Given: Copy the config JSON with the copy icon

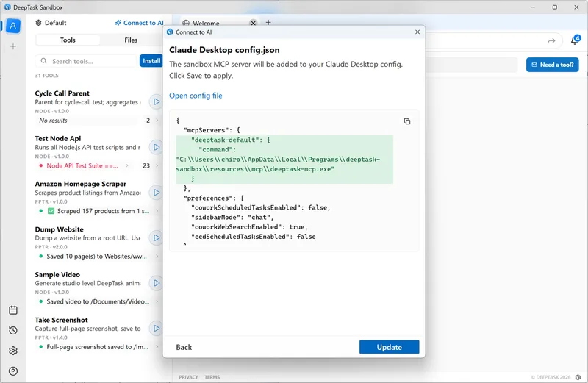Looking at the screenshot, I should [x=407, y=121].
